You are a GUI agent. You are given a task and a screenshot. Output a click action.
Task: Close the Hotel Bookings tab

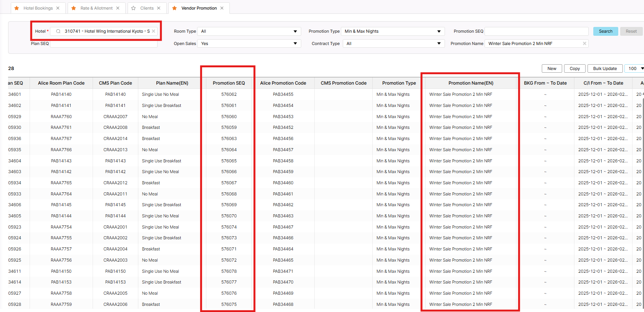[58, 8]
